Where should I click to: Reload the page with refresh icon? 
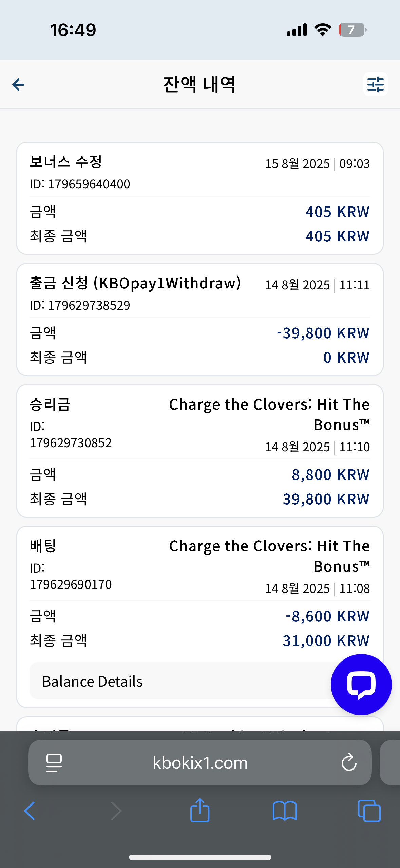349,763
